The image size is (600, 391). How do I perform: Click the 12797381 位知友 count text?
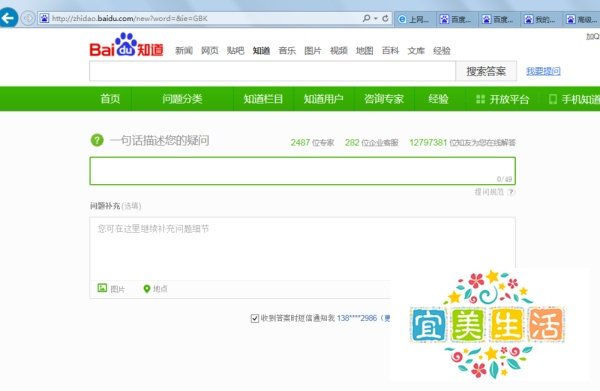pyautogui.click(x=462, y=143)
